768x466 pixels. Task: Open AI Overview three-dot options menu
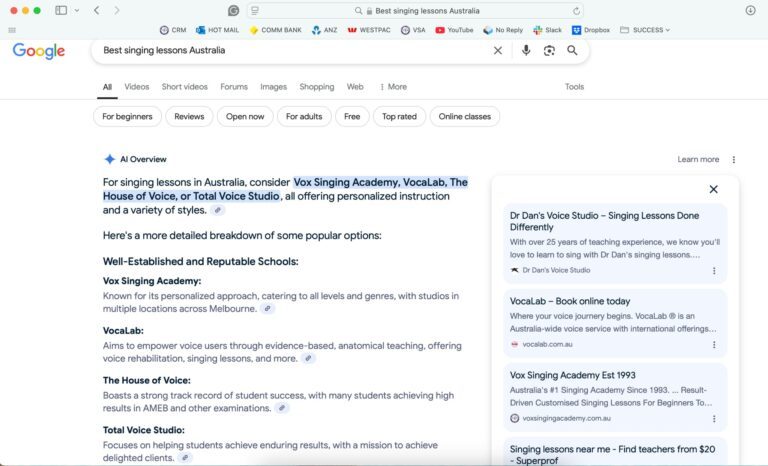pyautogui.click(x=734, y=159)
